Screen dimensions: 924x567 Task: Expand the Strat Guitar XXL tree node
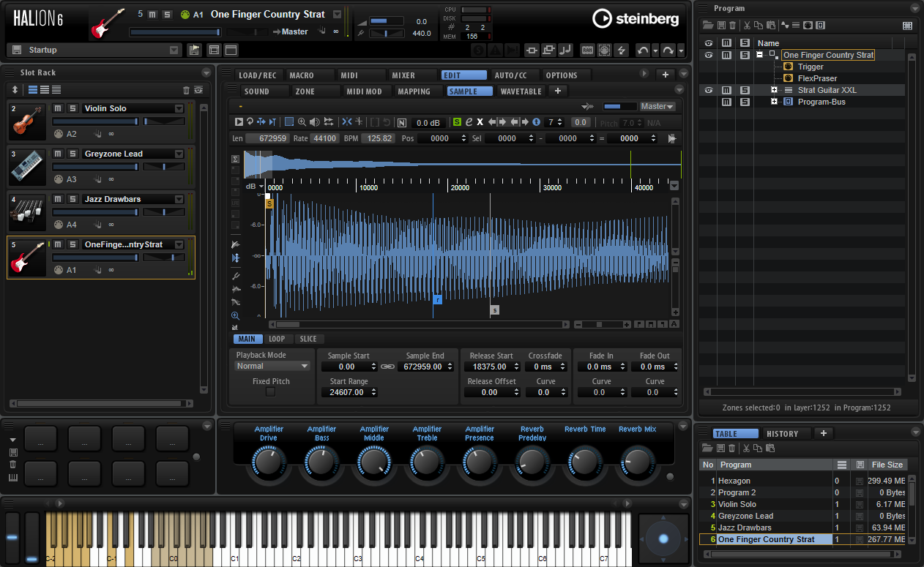click(774, 90)
